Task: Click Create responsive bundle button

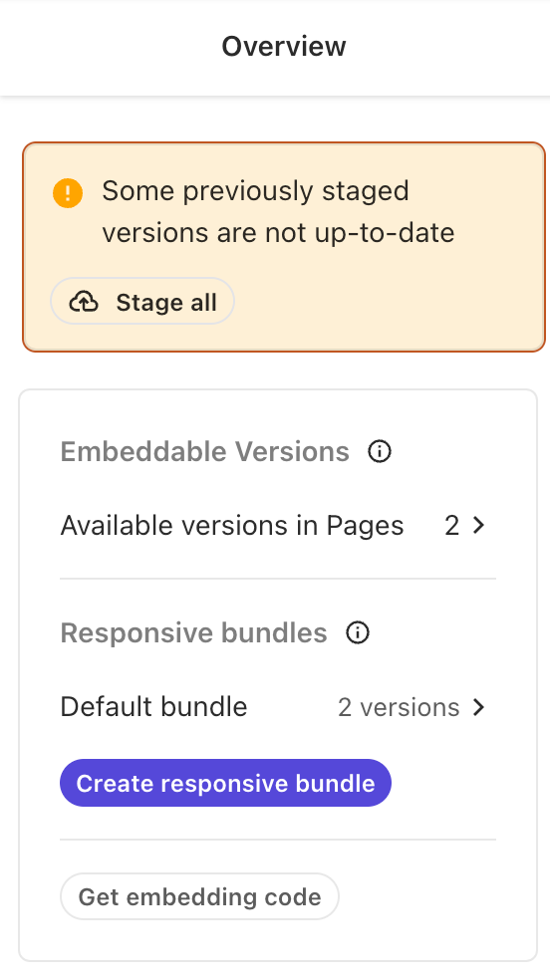Action: coord(225,783)
